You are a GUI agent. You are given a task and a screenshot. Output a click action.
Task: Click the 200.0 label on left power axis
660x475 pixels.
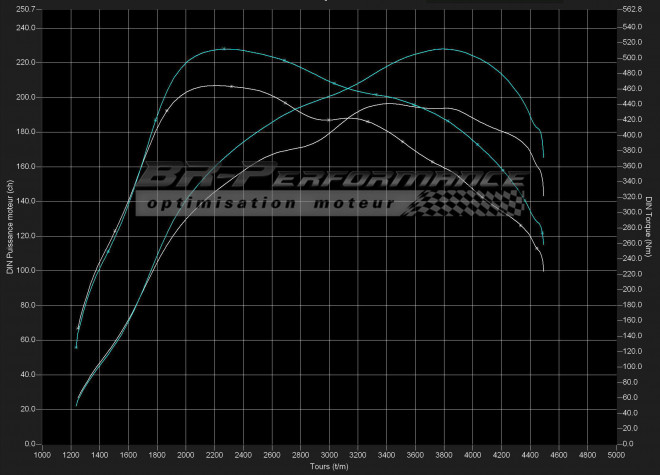tap(22, 97)
